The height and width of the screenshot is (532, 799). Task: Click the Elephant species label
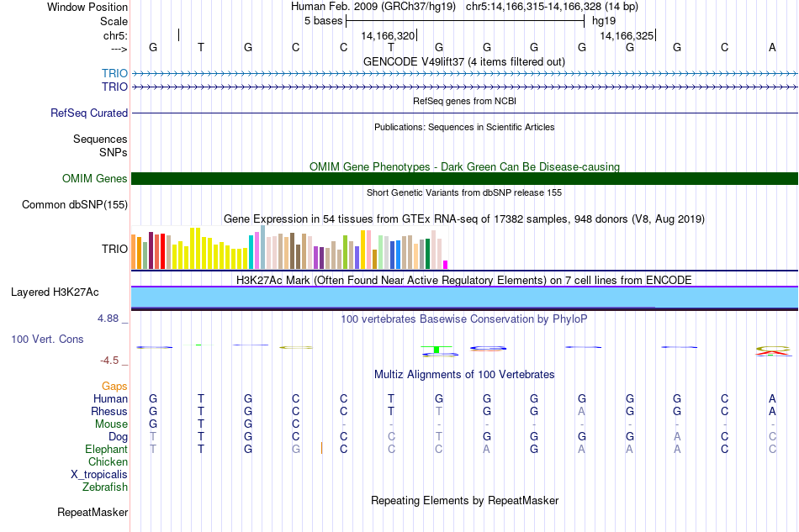click(107, 449)
